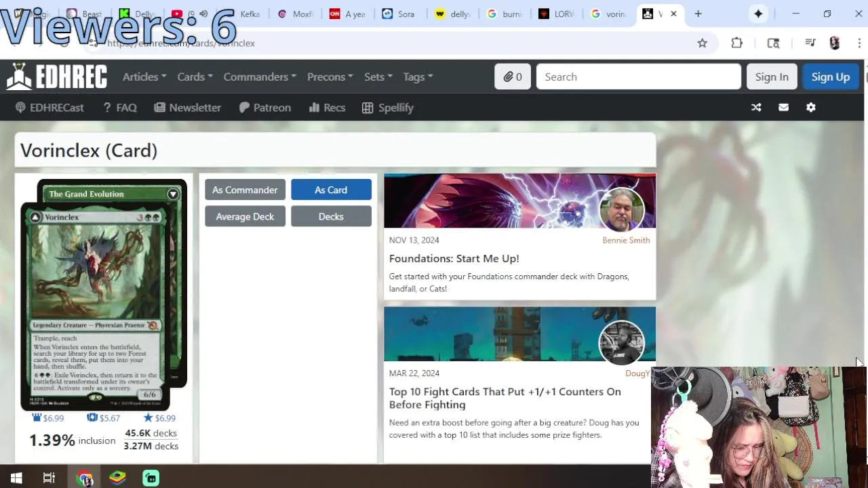Click the star $6.99 price link
The image size is (868, 488).
pos(159,418)
